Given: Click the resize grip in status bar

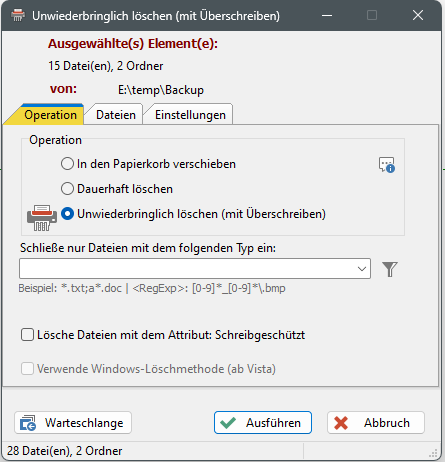Looking at the screenshot, I should 433,453.
